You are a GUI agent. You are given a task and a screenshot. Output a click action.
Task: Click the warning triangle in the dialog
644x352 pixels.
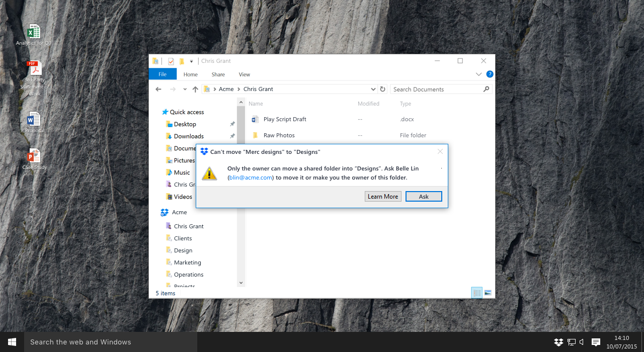209,173
